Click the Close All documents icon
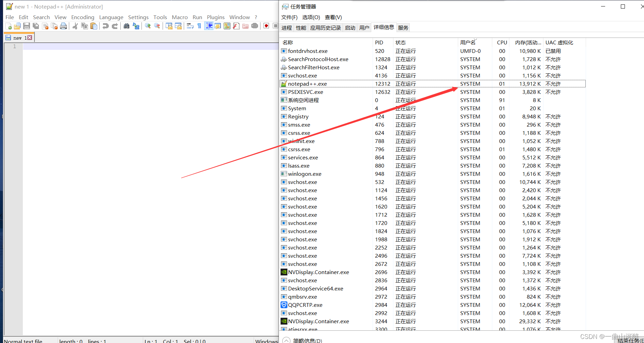This screenshot has height=343, width=644. coord(54,26)
